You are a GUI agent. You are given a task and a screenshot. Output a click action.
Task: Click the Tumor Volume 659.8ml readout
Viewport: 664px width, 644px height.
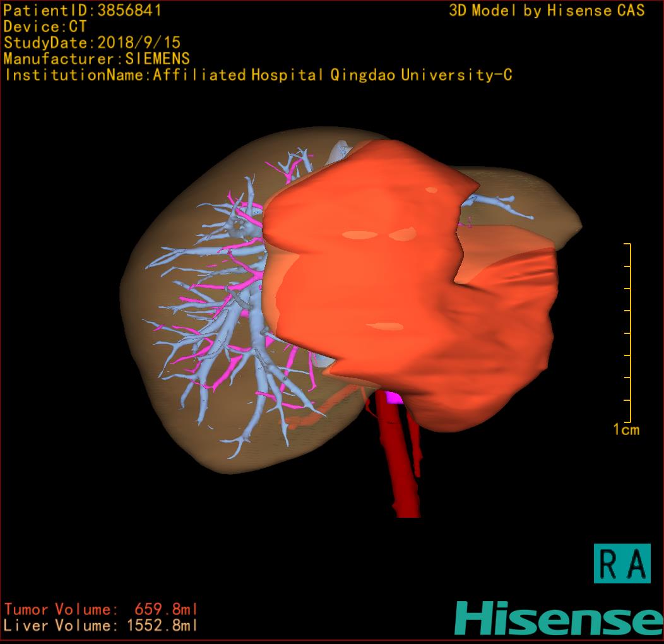click(x=101, y=610)
